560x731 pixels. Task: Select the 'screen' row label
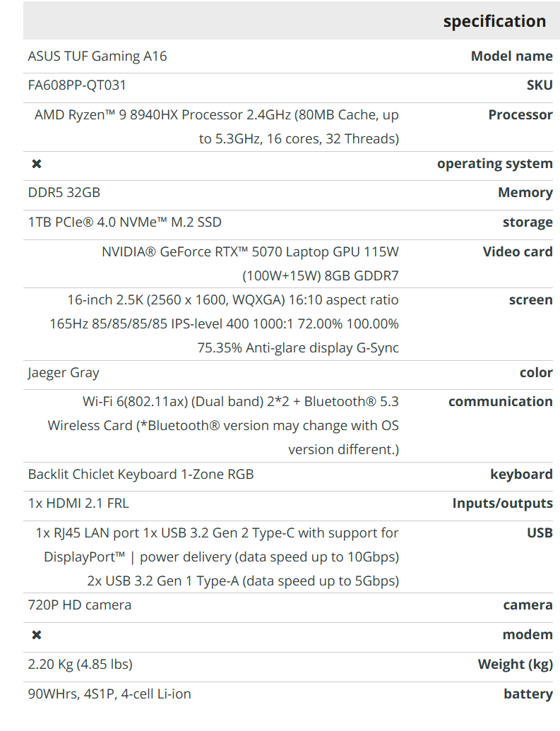530,300
